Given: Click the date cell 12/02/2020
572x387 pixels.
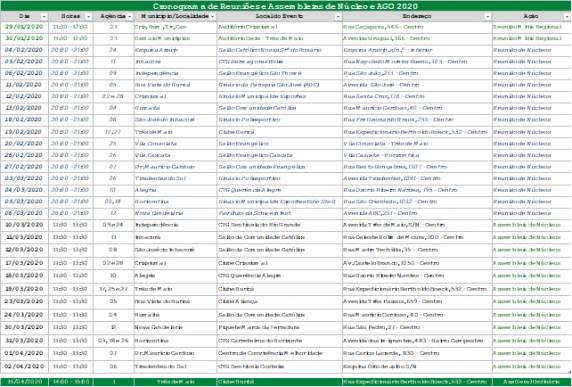Looking at the screenshot, I should (24, 96).
